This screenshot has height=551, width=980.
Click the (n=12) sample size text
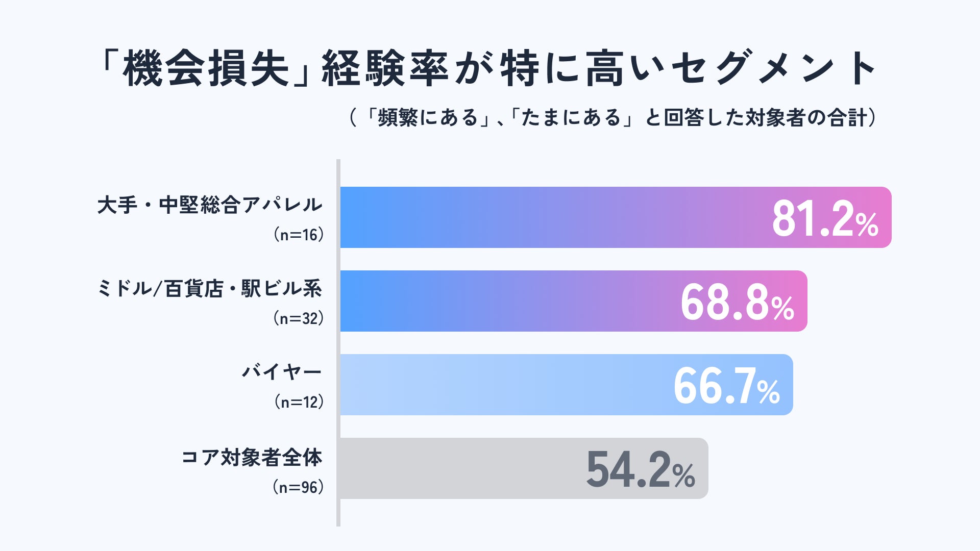[299, 402]
